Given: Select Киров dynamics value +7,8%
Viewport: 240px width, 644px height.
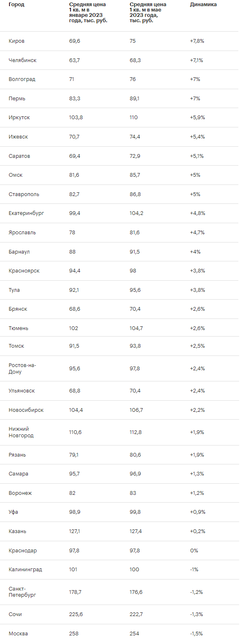Looking at the screenshot, I should pos(197,41).
